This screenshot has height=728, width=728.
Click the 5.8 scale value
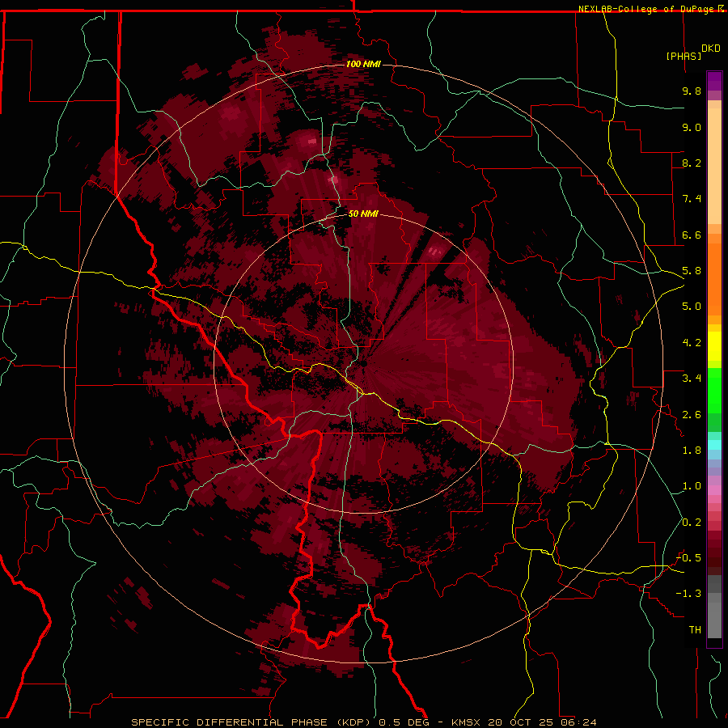click(x=692, y=271)
